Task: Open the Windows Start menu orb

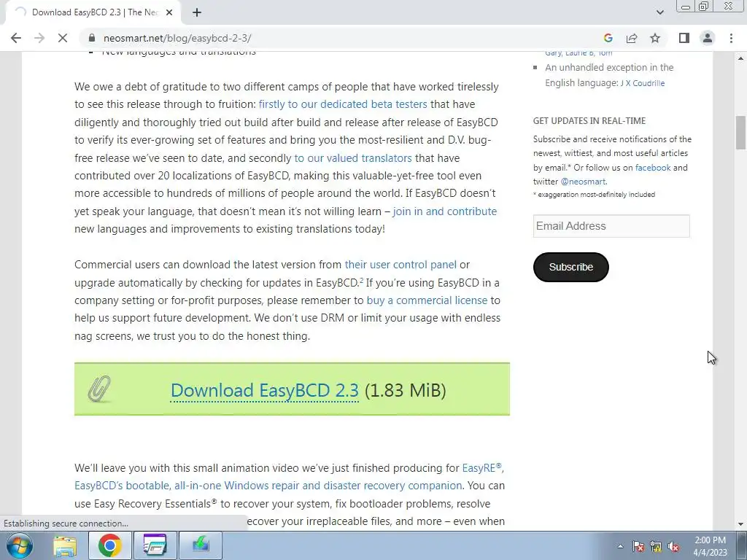Action: pos(19,545)
